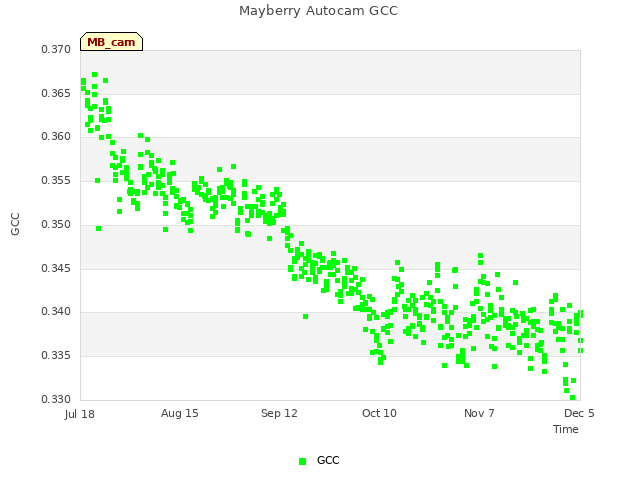This screenshot has height=480, width=640.
Task: Click the GCC legend text
Action: pyautogui.click(x=328, y=460)
